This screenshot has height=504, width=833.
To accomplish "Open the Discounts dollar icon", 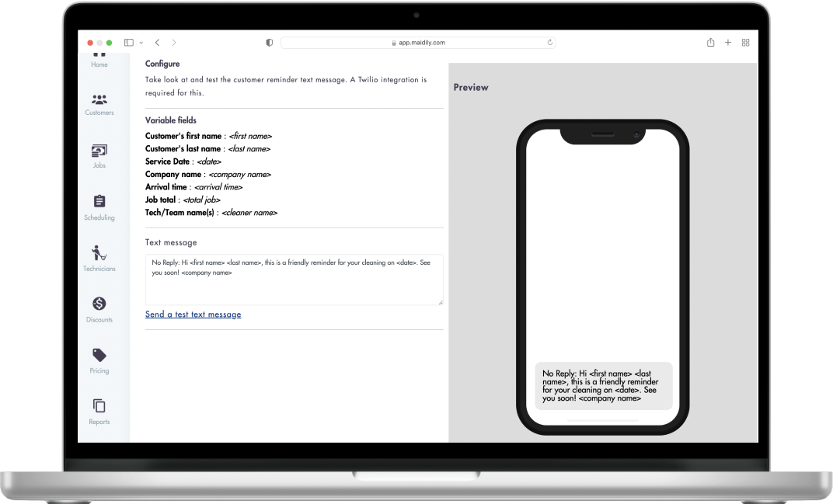I will coord(99,304).
